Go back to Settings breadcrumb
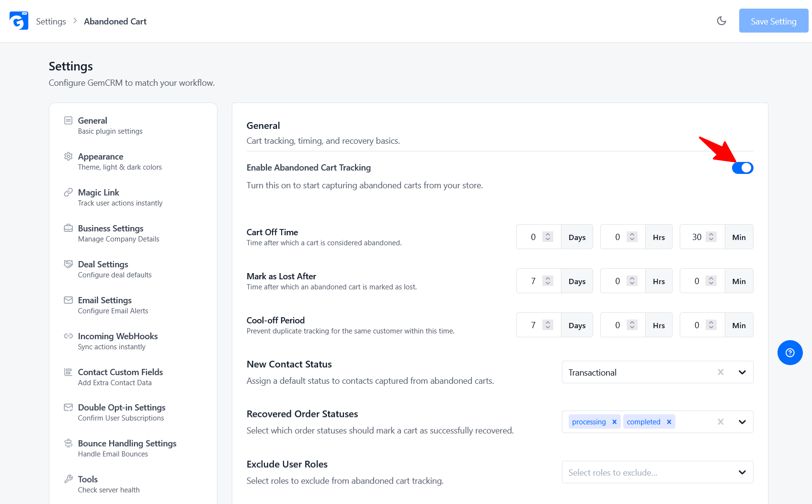The width and height of the screenshot is (812, 504). 51,21
